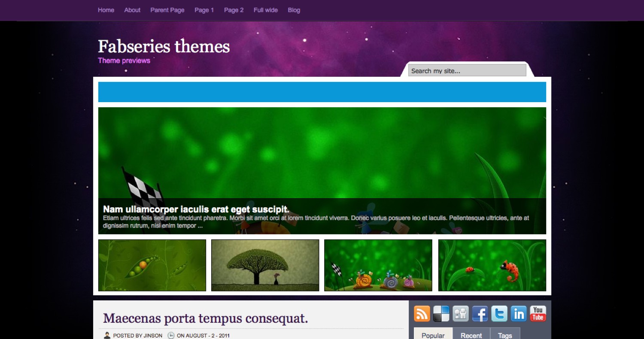Image resolution: width=644 pixels, height=339 pixels.
Task: Go to Home in navigation bar
Action: click(106, 10)
